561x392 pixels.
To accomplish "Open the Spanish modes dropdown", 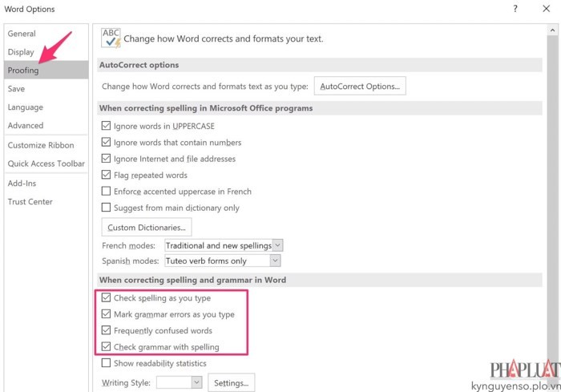I will coord(275,261).
